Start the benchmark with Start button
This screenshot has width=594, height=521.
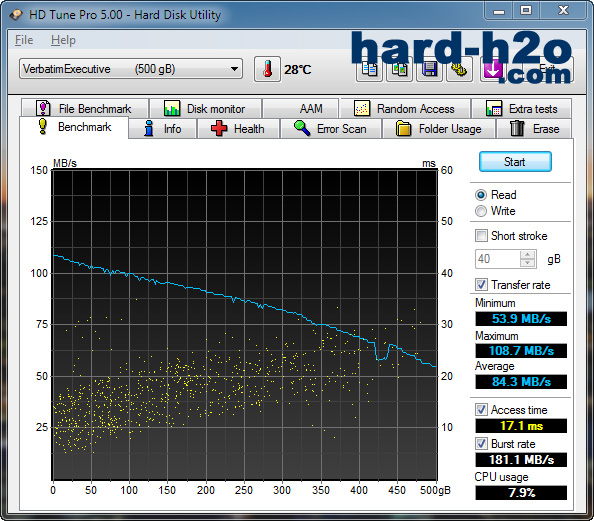tap(515, 162)
